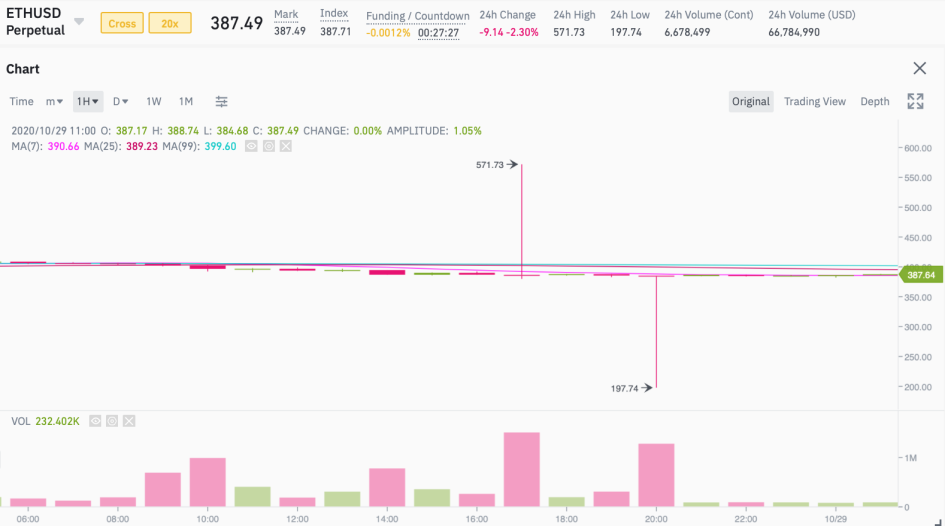Screen dimensions: 945x526
Task: Expand the minute interval dropdown
Action: 54,101
